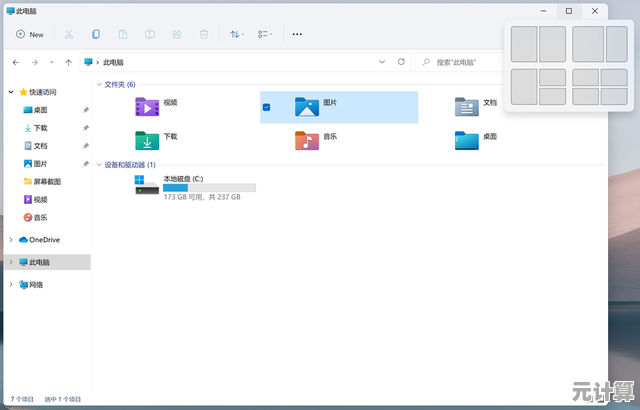Open the Sort options dropdown
The width and height of the screenshot is (640, 410).
coord(236,34)
